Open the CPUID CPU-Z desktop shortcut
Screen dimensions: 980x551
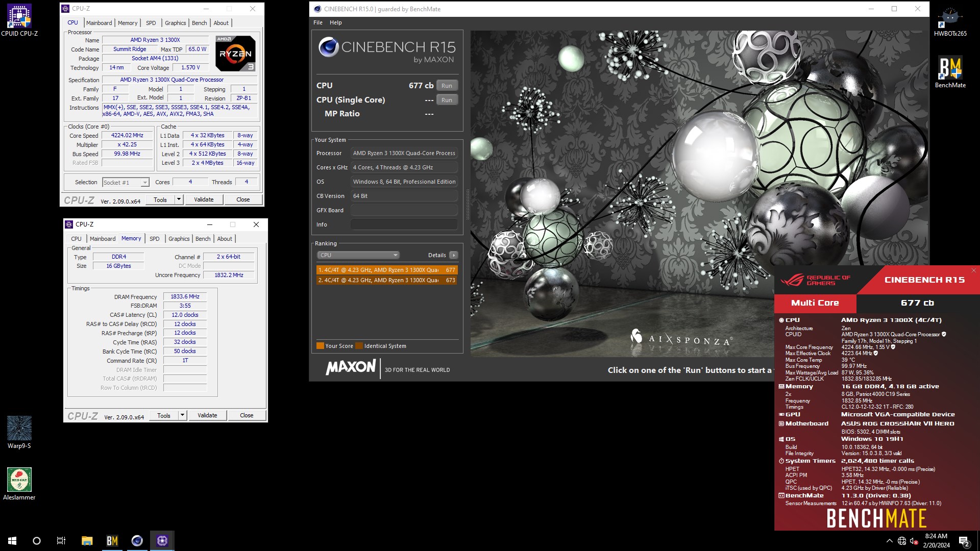pyautogui.click(x=19, y=20)
